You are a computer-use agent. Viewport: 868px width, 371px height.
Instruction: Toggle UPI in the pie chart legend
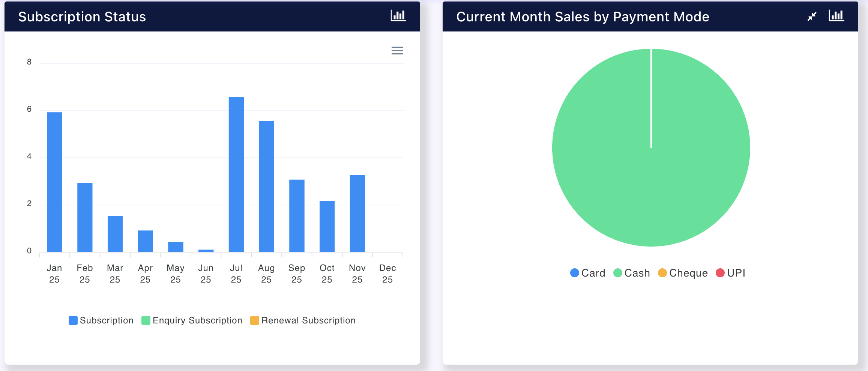tap(731, 273)
